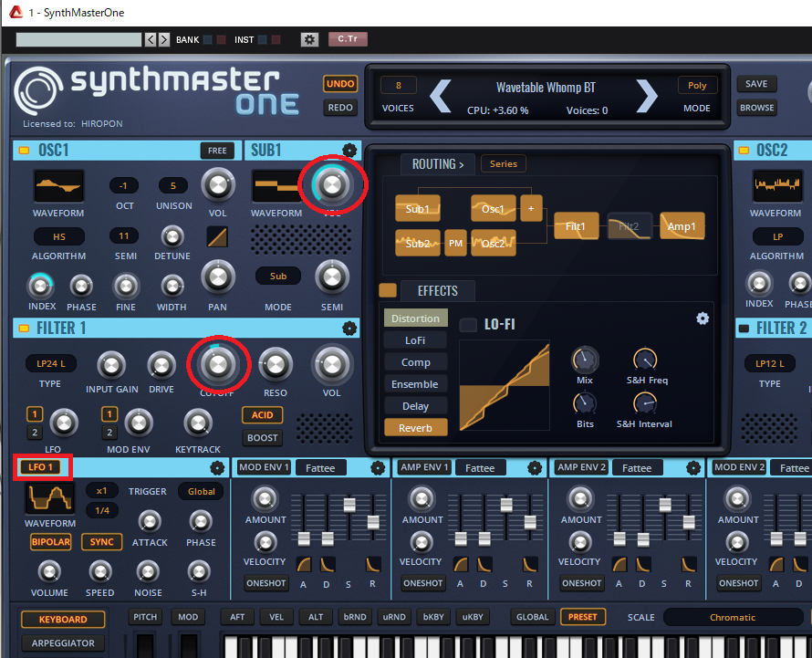The height and width of the screenshot is (658, 812).
Task: Click AMP ENV 2 decay curve icon
Action: [642, 564]
